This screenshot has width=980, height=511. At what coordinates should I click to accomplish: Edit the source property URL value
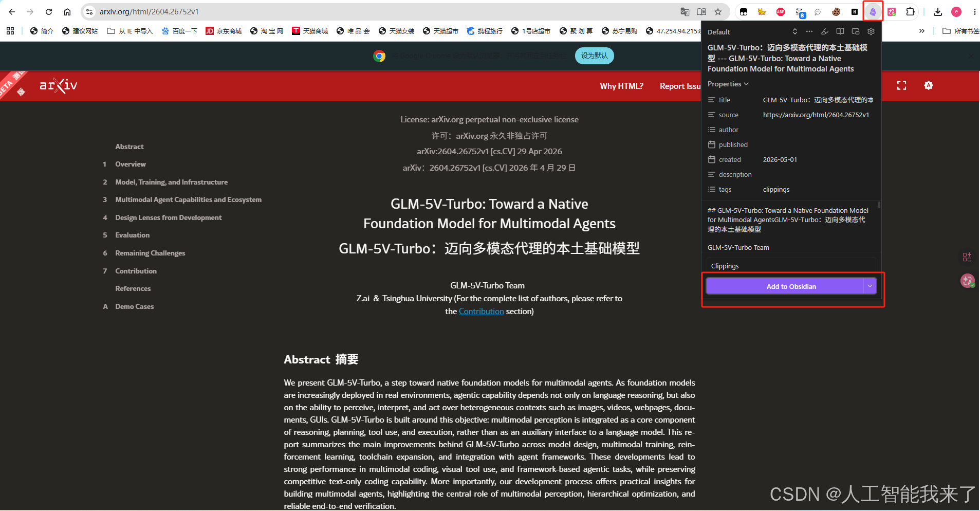click(x=816, y=115)
